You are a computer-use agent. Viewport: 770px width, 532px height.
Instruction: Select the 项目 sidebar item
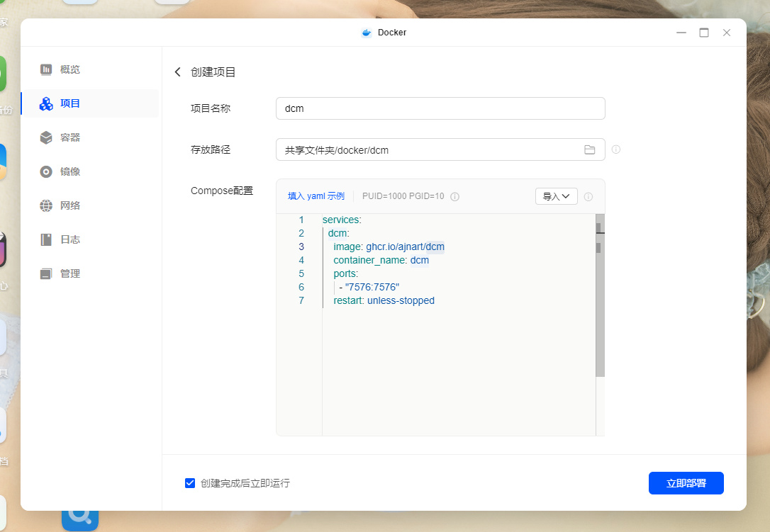click(90, 103)
